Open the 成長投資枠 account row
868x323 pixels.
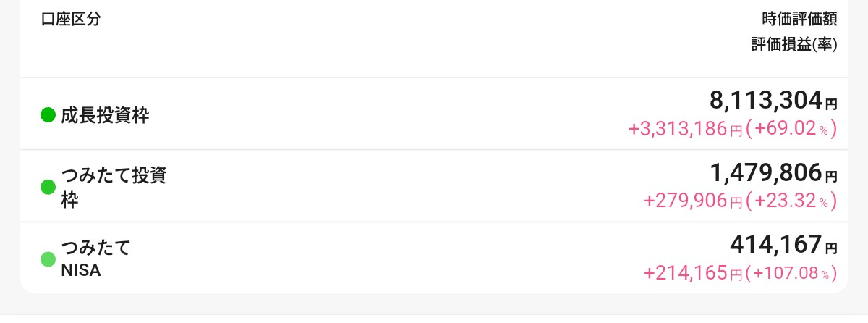434,114
